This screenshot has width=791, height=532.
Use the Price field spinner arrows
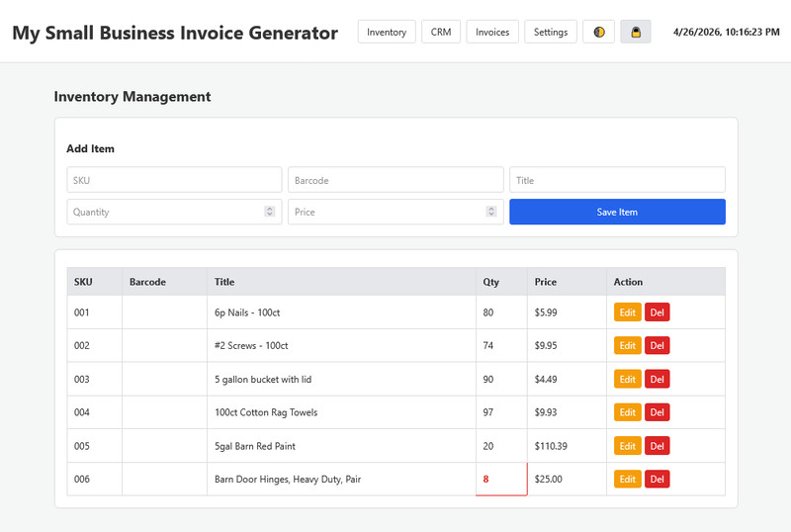click(490, 212)
